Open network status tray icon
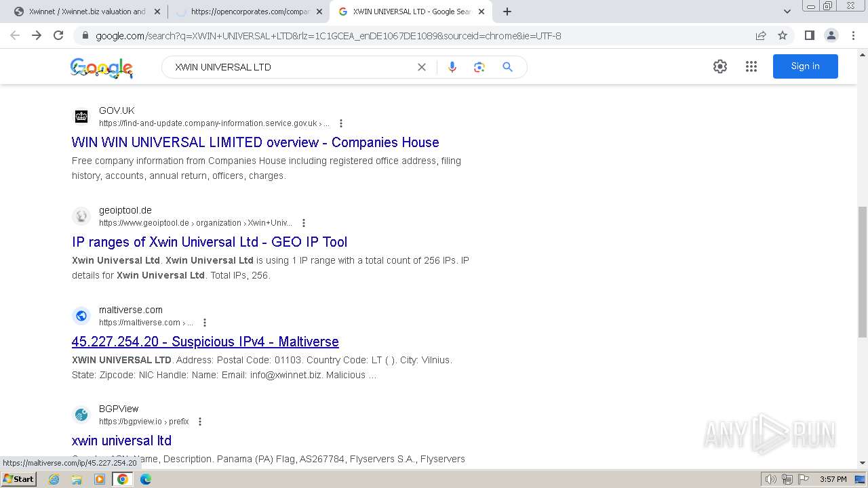Screen dimensions: 868x488 787,479
